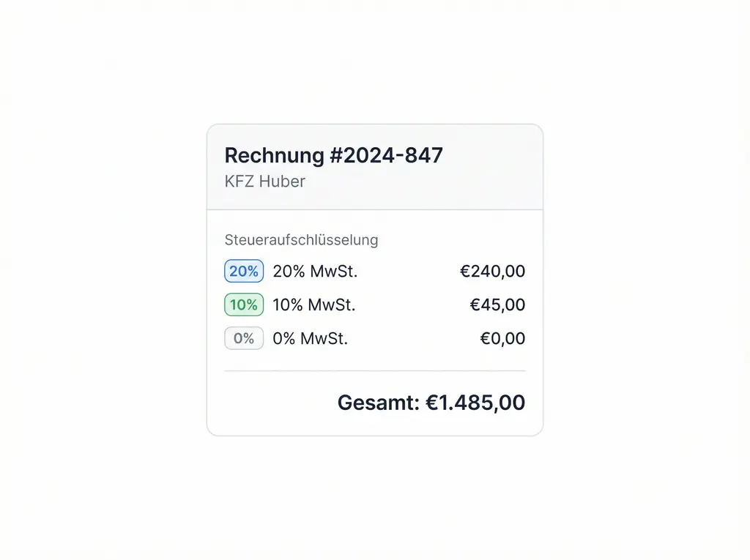Screen dimensions: 750x560
Task: Select the €0,00 amount
Action: coord(502,338)
